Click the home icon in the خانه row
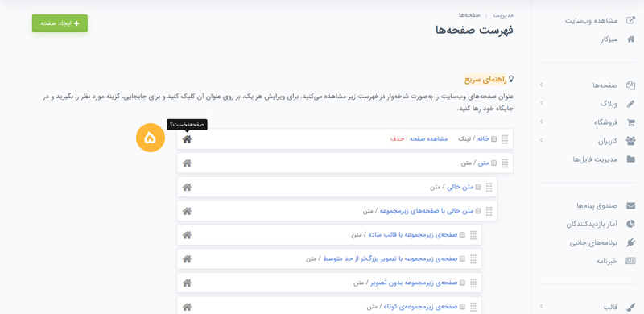 point(187,139)
